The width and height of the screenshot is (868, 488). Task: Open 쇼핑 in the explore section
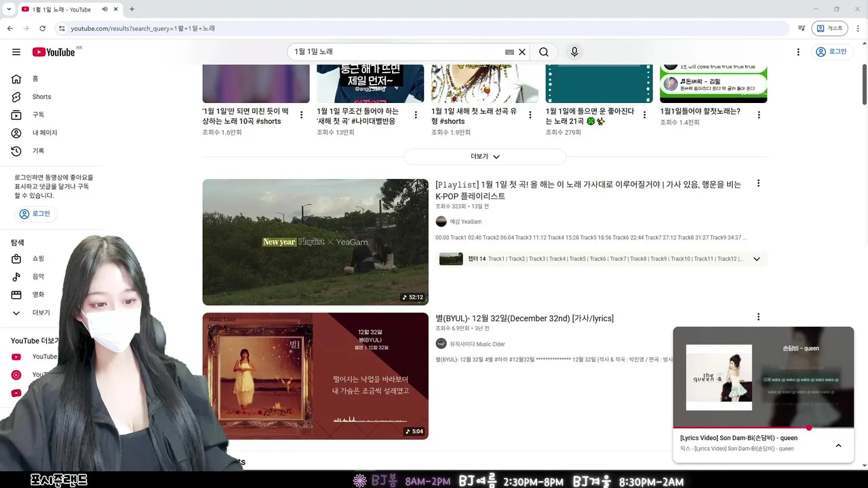tap(38, 259)
